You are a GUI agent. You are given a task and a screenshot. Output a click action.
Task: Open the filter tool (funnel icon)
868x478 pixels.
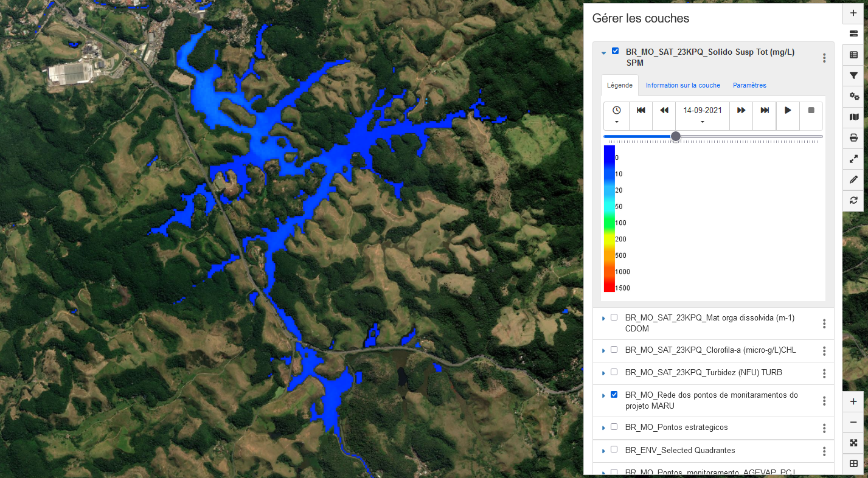(x=853, y=75)
